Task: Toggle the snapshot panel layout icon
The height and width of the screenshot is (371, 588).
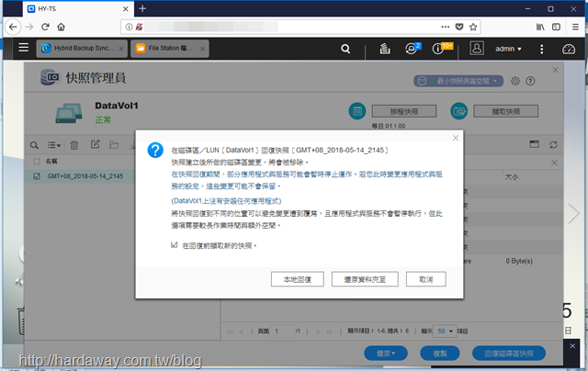Action: click(535, 144)
